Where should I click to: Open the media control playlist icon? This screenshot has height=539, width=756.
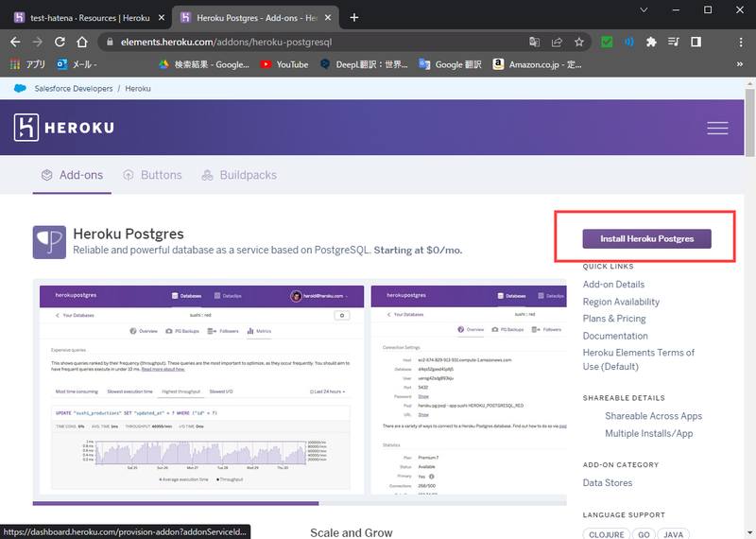coord(674,42)
